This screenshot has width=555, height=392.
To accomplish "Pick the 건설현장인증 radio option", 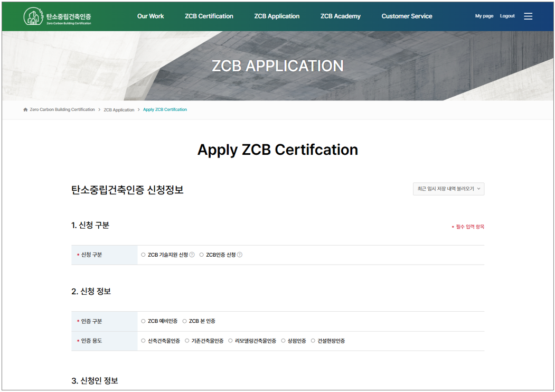I will tap(313, 341).
